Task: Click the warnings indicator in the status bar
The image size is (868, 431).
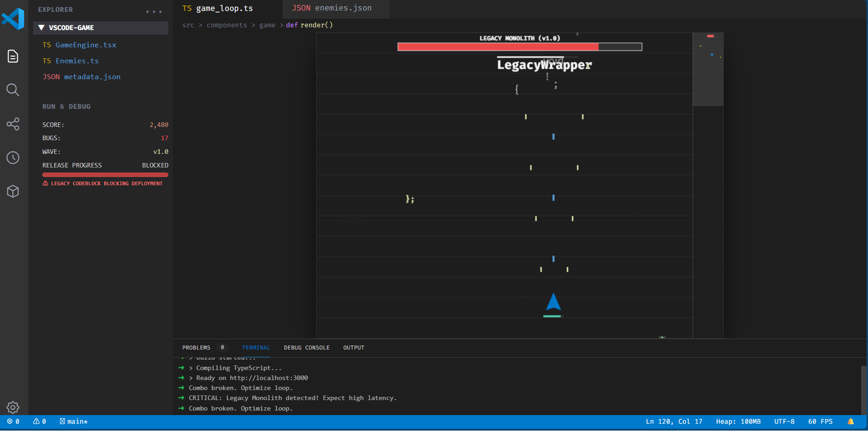Action: click(40, 421)
